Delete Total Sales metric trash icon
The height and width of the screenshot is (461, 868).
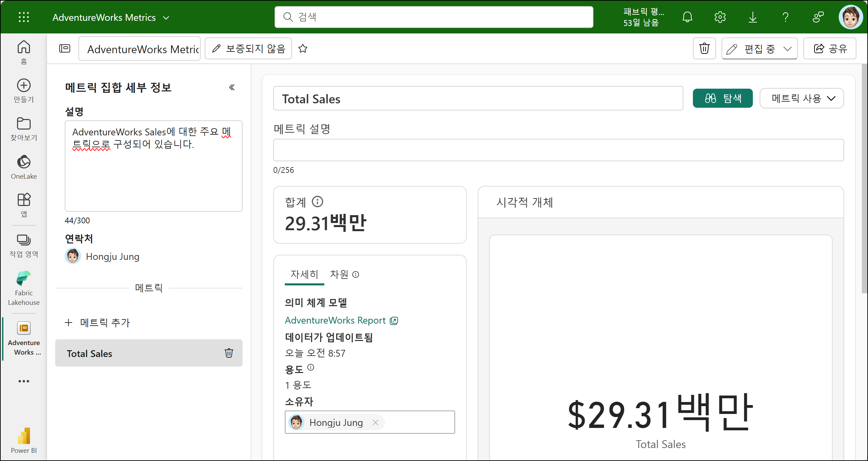tap(229, 353)
